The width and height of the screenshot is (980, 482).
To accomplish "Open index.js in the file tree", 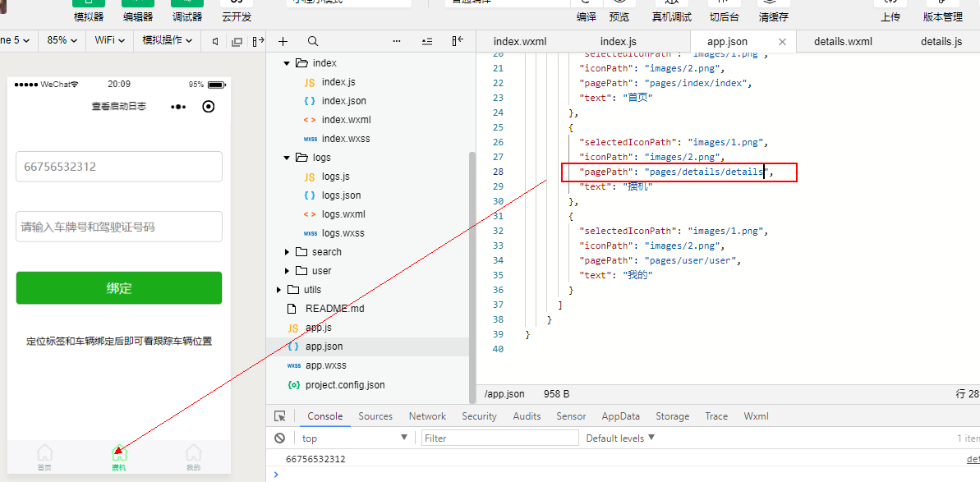I will pos(338,82).
